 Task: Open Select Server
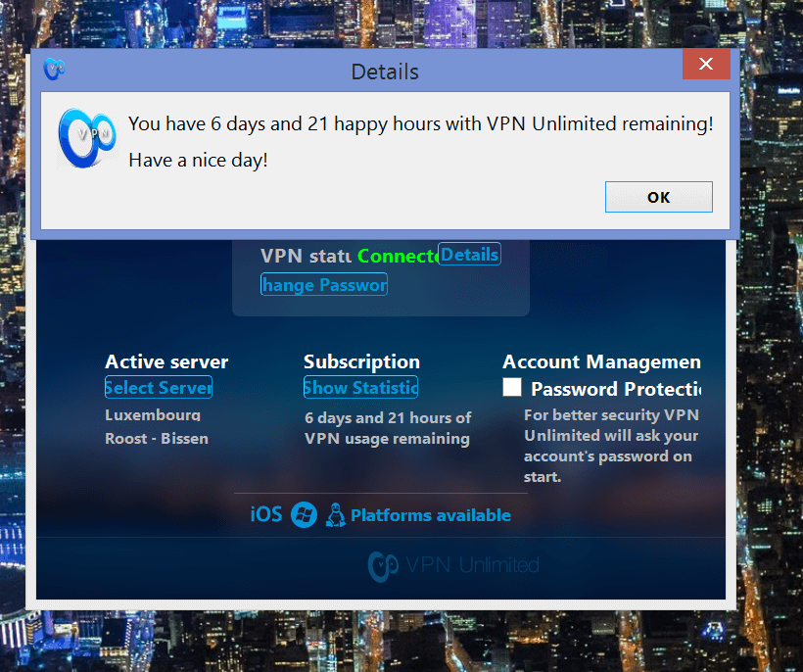pos(158,387)
